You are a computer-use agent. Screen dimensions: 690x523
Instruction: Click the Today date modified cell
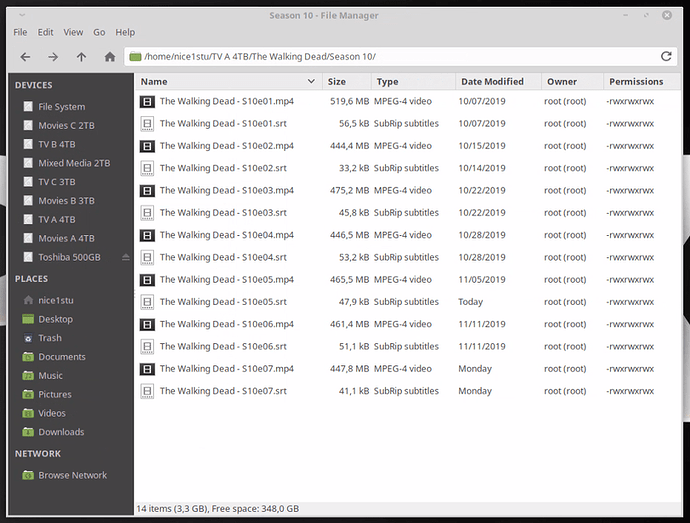[x=470, y=302]
